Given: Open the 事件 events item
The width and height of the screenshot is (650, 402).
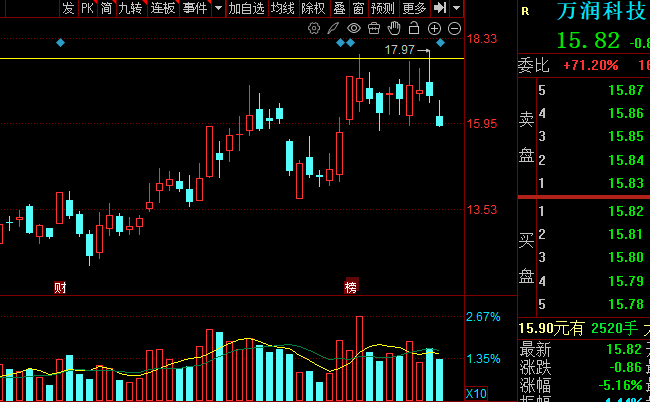Looking at the screenshot, I should click(195, 8).
